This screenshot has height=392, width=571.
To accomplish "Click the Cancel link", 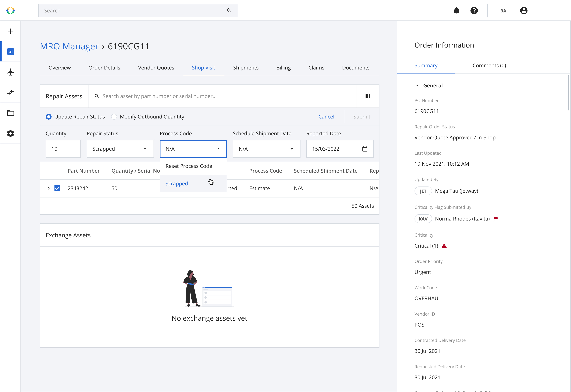I will click(x=326, y=116).
